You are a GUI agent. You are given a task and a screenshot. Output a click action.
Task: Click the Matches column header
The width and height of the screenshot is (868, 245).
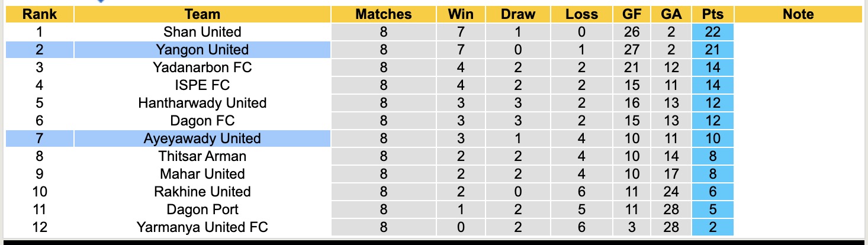[383, 14]
